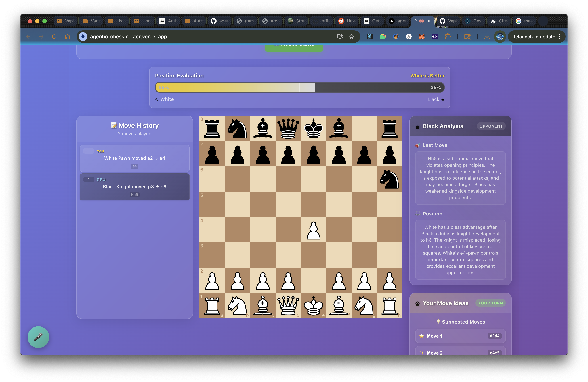Switch to the Che ChatGPT tab
Viewport: 588px width, 382px height.
pos(499,21)
